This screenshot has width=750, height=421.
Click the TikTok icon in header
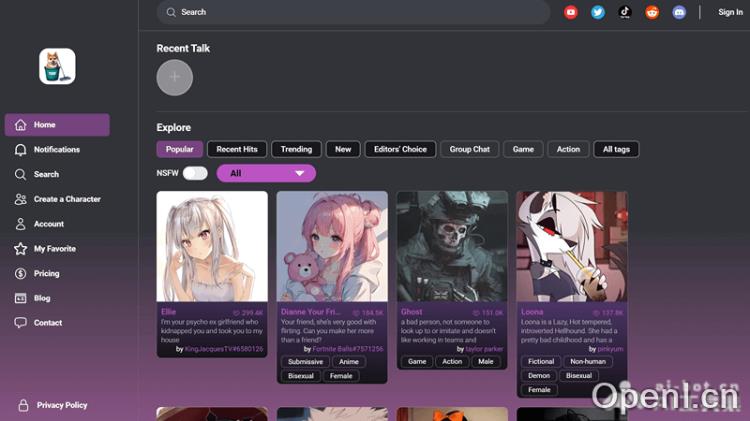point(625,12)
